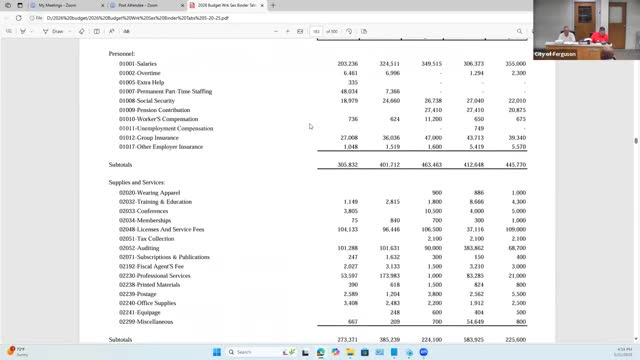This screenshot has height=360, width=640.
Task: Open Microsoft Edge from the taskbar
Action: point(321,352)
